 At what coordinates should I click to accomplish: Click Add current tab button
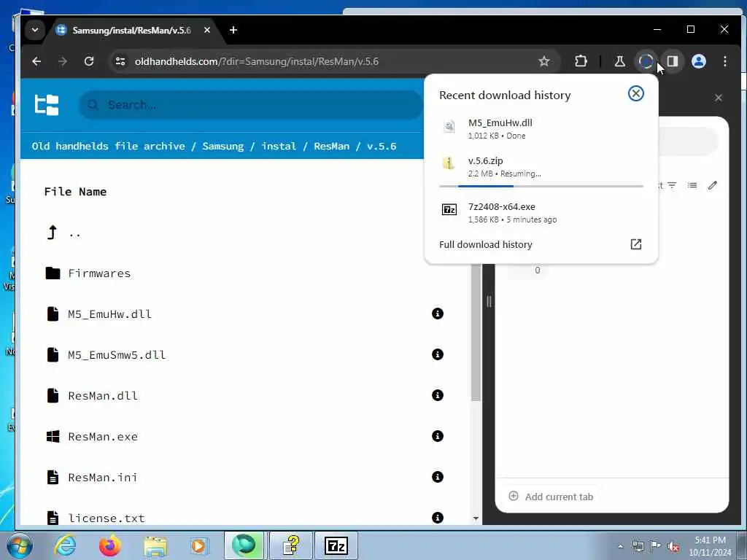[x=551, y=497]
